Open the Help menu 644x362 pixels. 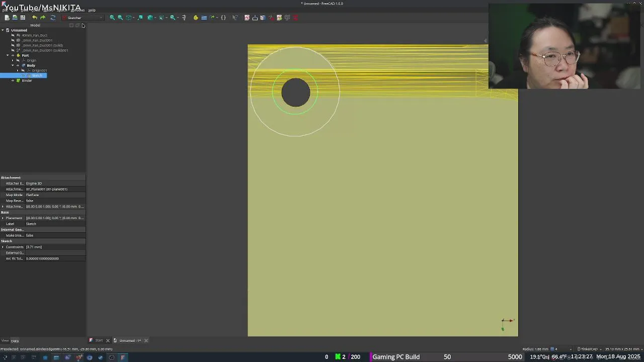tap(92, 10)
